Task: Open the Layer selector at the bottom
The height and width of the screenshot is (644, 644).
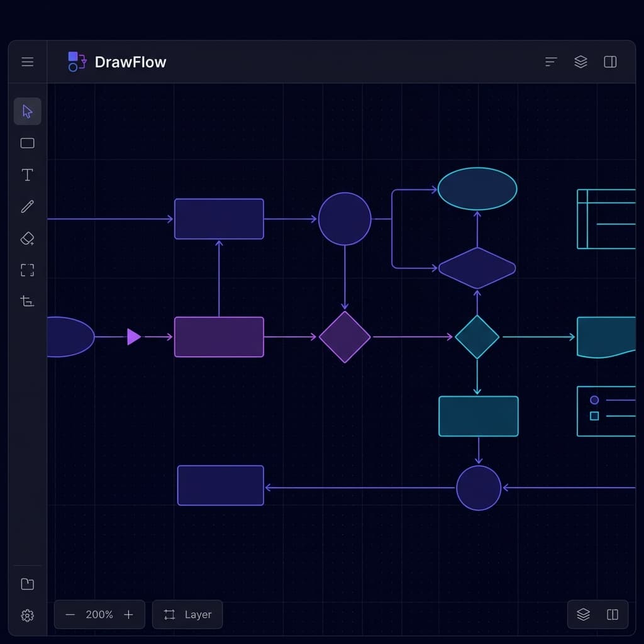Action: [x=187, y=614]
